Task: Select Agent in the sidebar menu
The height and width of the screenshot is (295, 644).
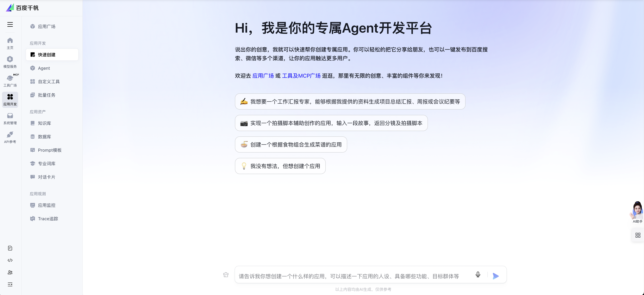Action: [44, 68]
